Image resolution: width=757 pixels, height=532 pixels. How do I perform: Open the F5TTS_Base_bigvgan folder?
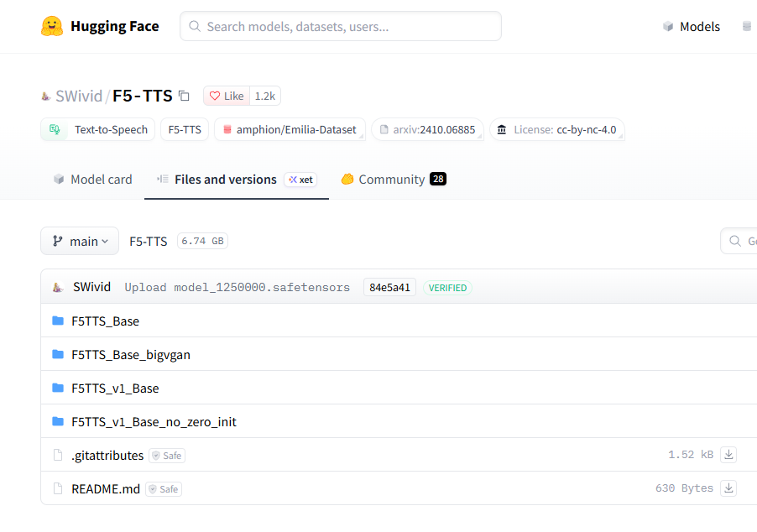pos(131,355)
